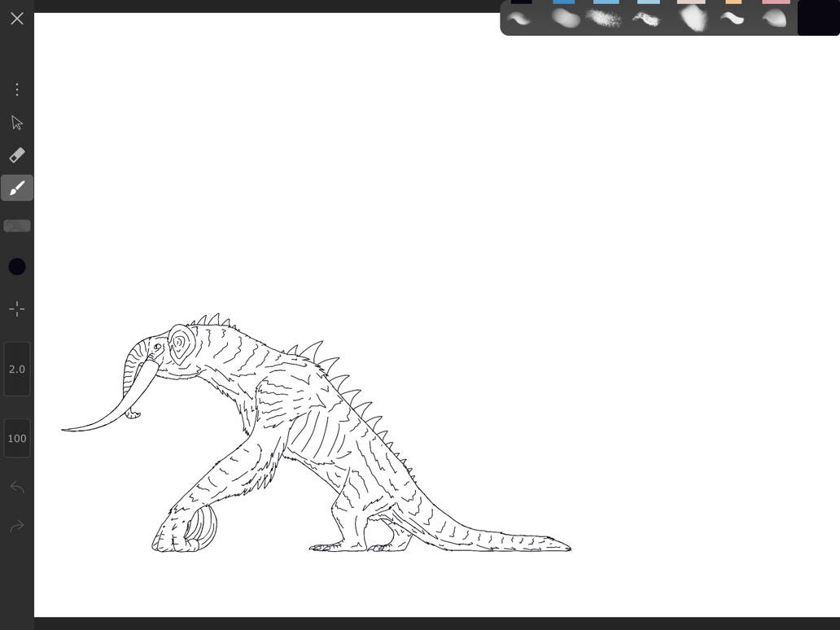Choose the medium blue palette swatch
This screenshot has width=840, height=630.
click(x=606, y=2)
